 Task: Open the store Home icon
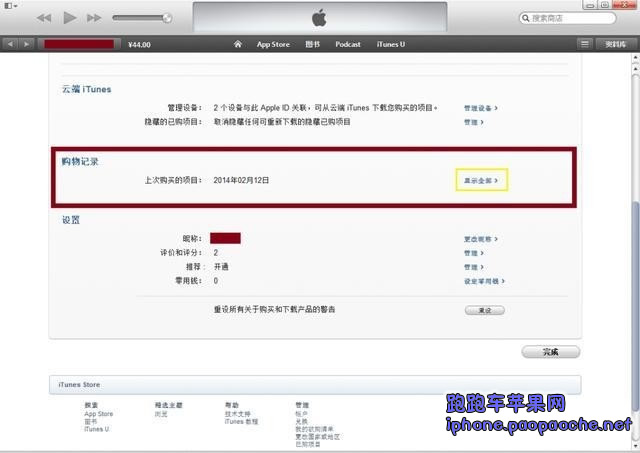(238, 44)
